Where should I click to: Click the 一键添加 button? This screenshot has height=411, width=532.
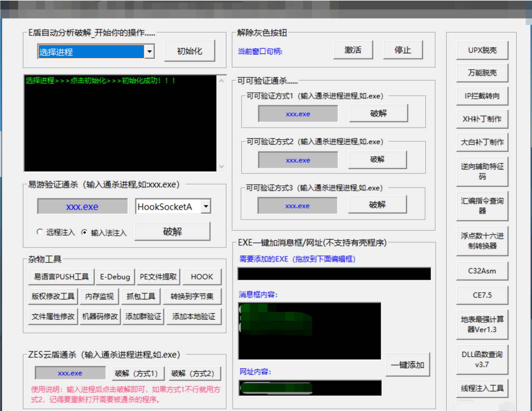click(x=408, y=365)
